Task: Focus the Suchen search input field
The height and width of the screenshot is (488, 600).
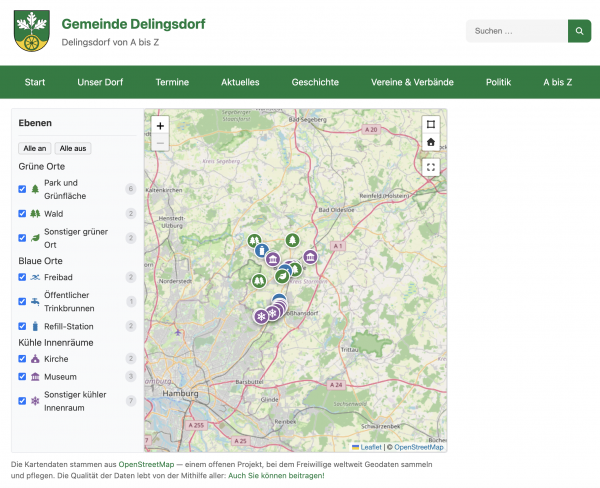Action: click(517, 31)
